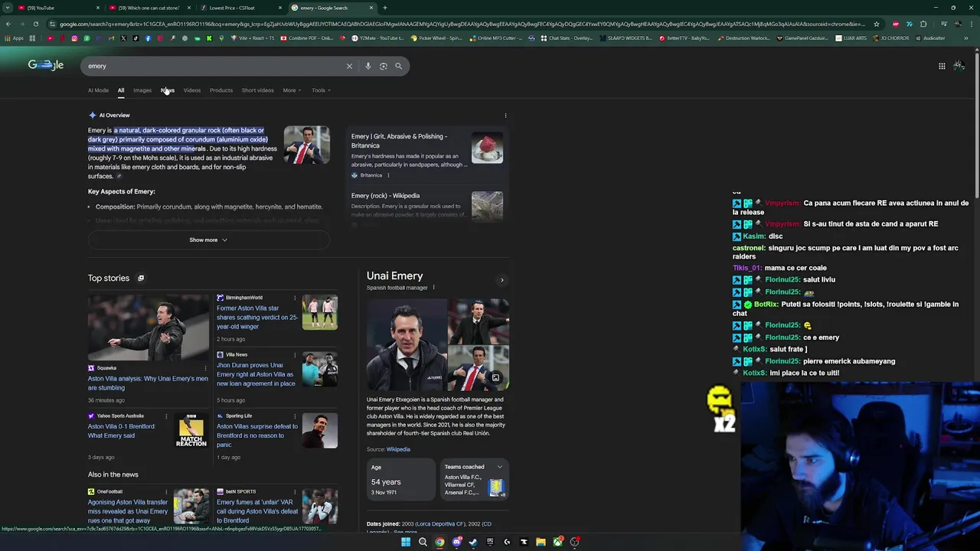The height and width of the screenshot is (551, 980).
Task: Switch to Videos results tab
Action: (x=192, y=90)
